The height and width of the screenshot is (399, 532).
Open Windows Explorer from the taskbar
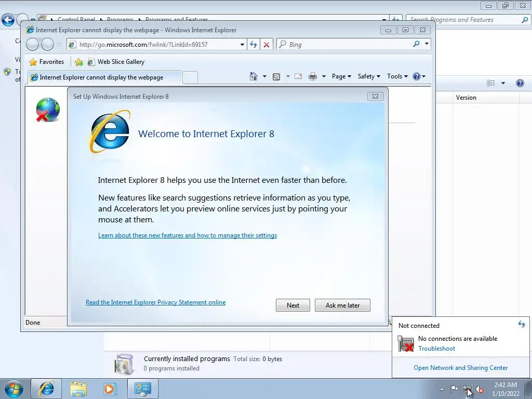coord(78,389)
